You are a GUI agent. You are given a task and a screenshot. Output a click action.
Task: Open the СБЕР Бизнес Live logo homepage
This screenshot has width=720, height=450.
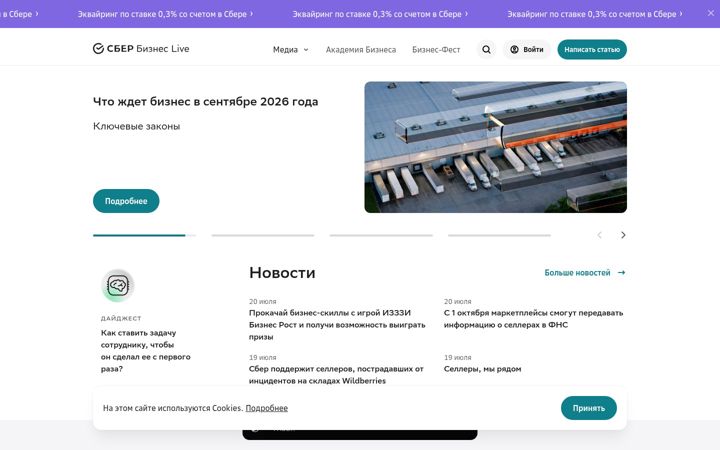(141, 49)
